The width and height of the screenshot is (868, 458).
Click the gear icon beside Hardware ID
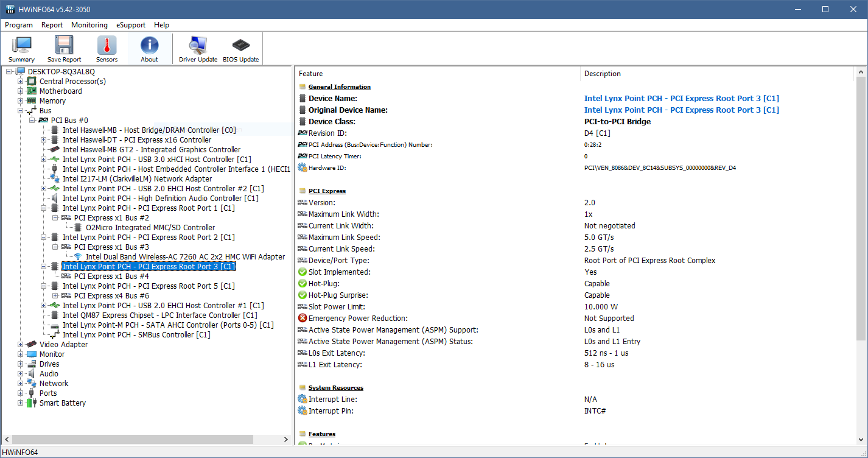303,167
